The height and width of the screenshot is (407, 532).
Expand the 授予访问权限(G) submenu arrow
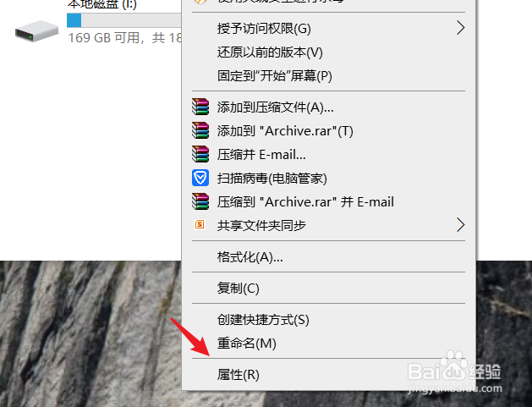click(460, 28)
